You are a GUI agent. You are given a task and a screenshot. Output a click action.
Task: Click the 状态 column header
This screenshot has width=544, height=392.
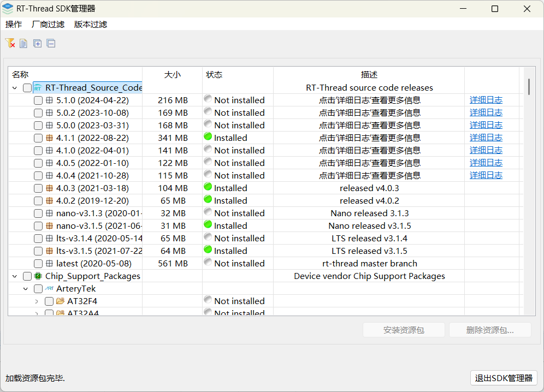(x=238, y=75)
